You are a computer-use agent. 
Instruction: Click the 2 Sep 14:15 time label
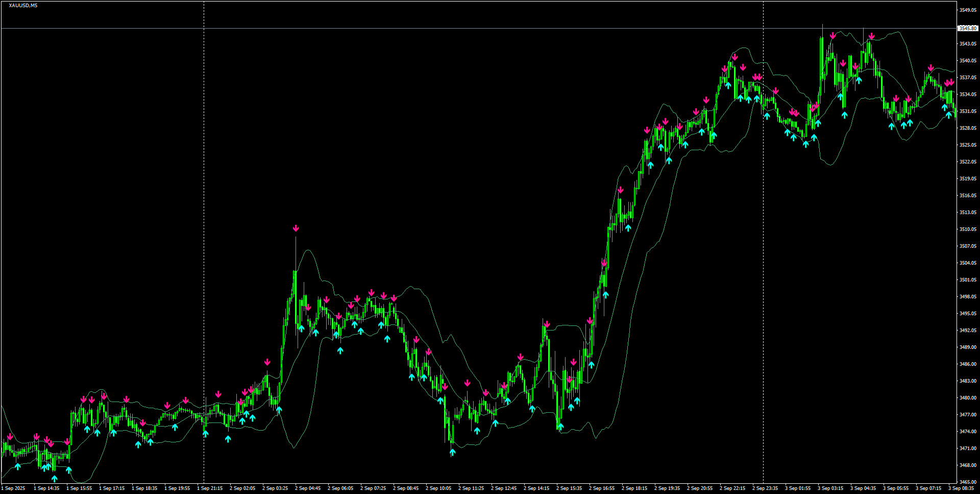click(x=536, y=488)
